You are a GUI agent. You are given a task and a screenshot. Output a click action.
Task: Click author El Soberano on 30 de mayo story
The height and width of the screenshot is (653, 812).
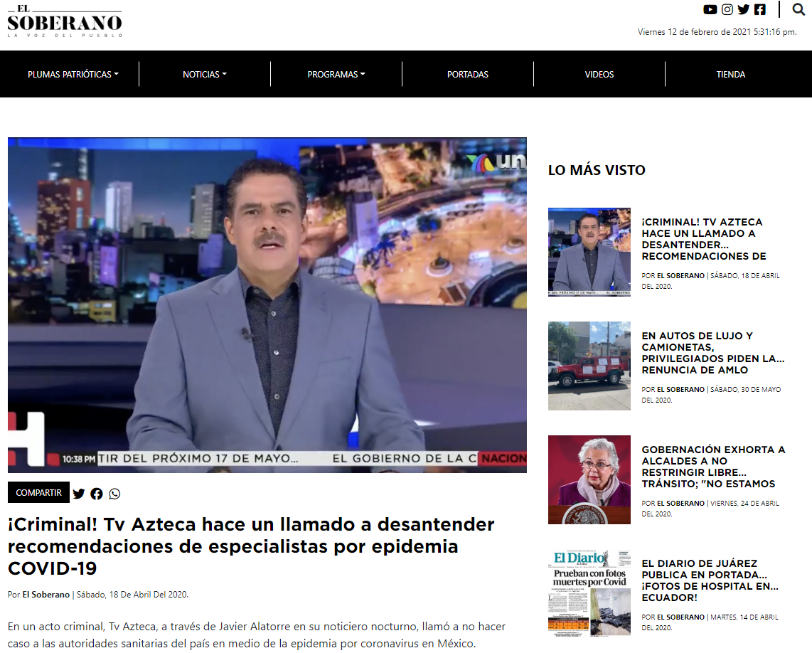pos(680,389)
